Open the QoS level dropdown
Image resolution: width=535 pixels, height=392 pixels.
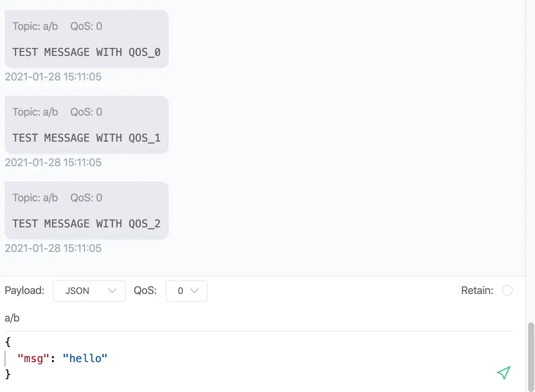pyautogui.click(x=187, y=291)
